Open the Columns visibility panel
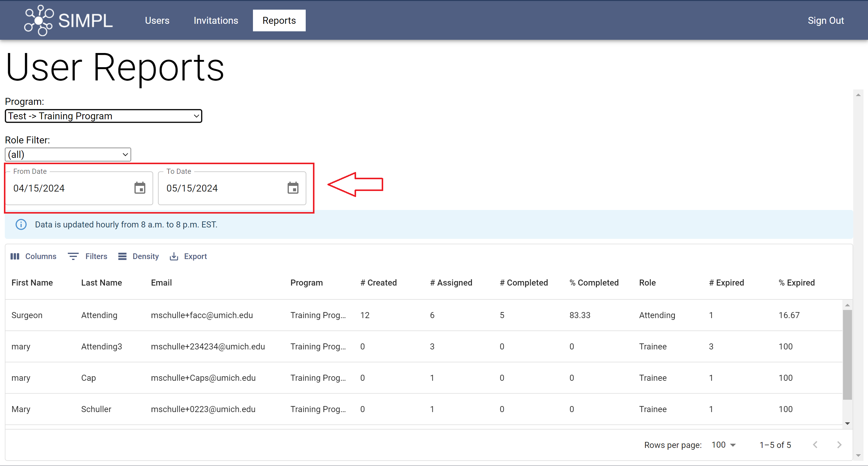Screen dimensions: 868x466 [33, 256]
